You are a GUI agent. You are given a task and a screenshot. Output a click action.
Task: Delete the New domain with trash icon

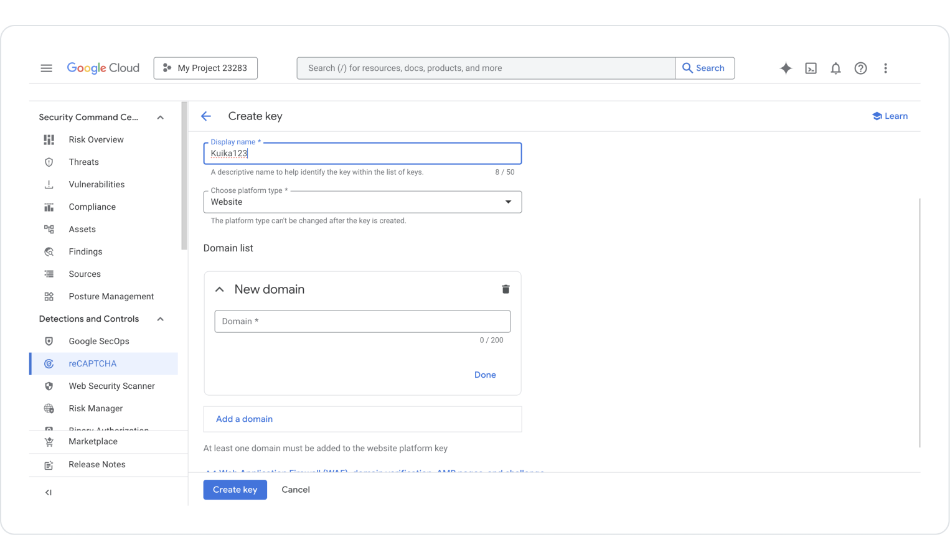pos(506,289)
